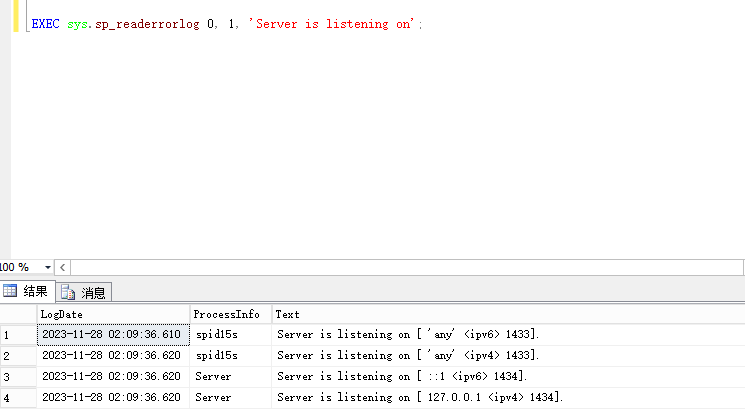This screenshot has width=745, height=411.
Task: Select row 4 LogDate cell
Action: (113, 397)
